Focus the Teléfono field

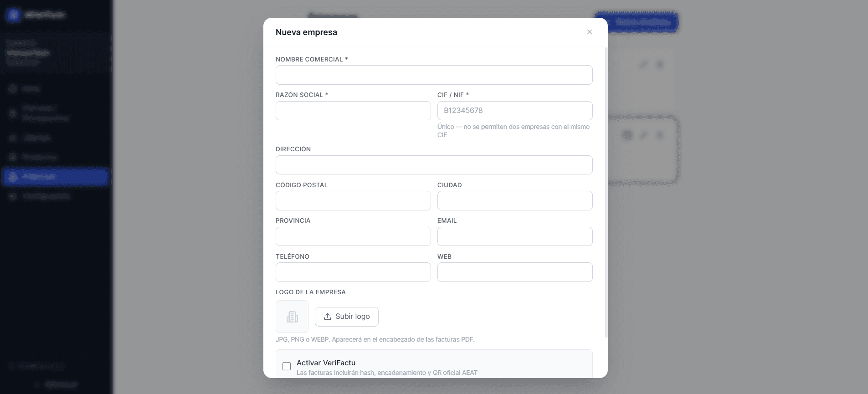[353, 272]
